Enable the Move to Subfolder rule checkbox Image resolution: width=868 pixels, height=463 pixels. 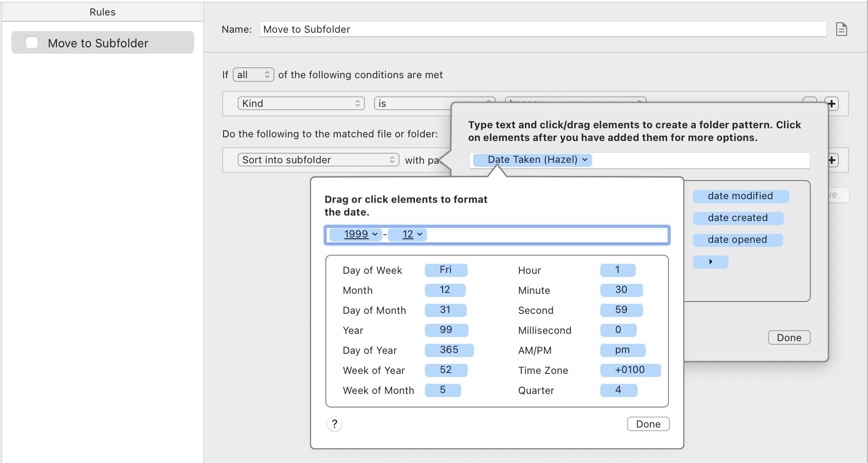coord(31,42)
